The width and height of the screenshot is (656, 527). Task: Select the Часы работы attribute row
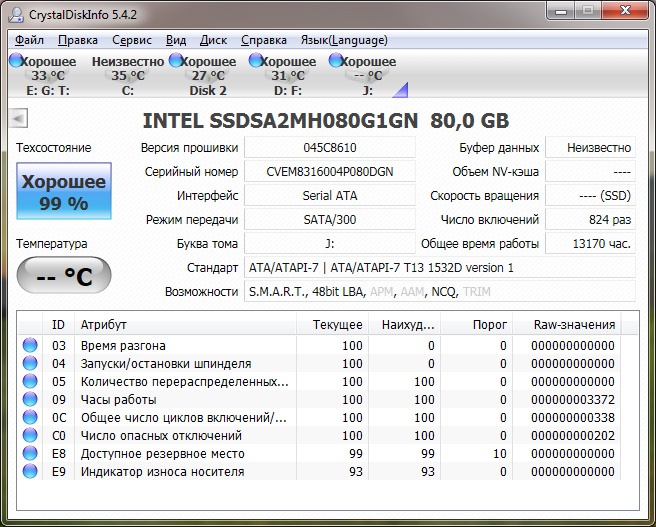coord(320,399)
